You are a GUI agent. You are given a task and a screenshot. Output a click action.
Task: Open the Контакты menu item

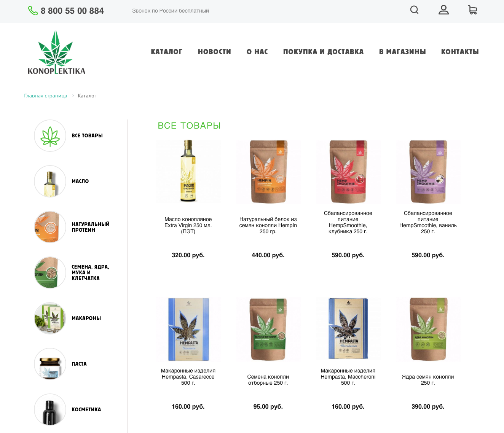[x=460, y=52]
